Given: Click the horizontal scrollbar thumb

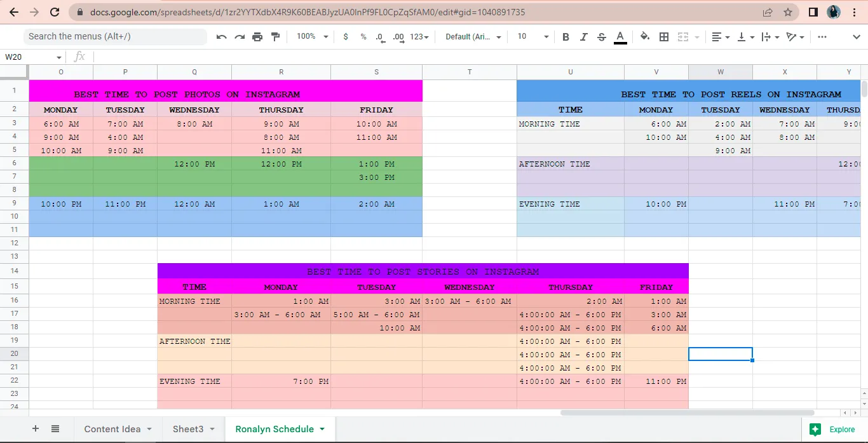Looking at the screenshot, I should (x=688, y=412).
